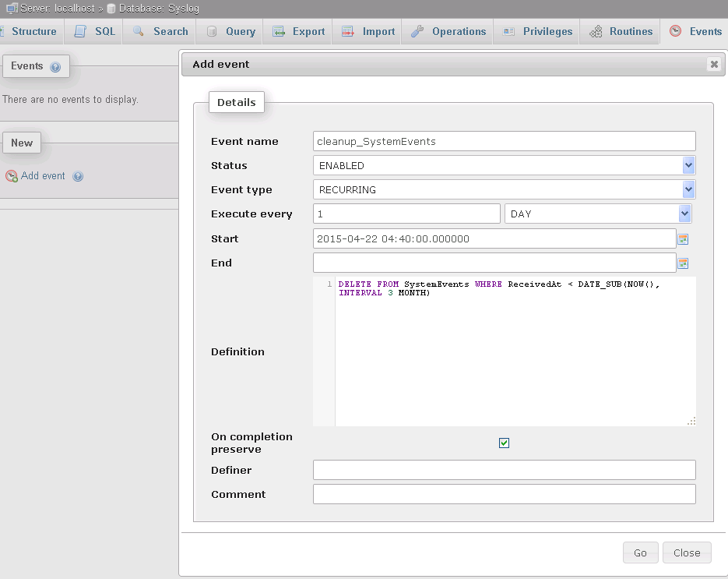The height and width of the screenshot is (579, 728).
Task: Click the Query tab icon
Action: (x=212, y=31)
